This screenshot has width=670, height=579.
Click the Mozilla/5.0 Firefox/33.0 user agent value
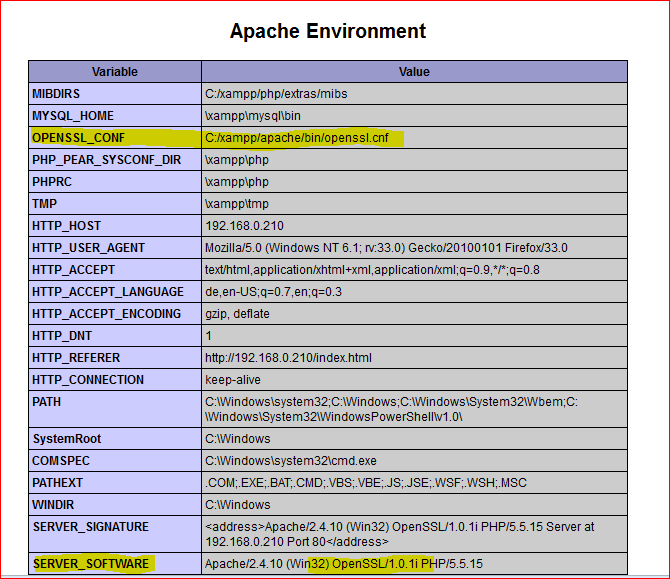tap(386, 248)
